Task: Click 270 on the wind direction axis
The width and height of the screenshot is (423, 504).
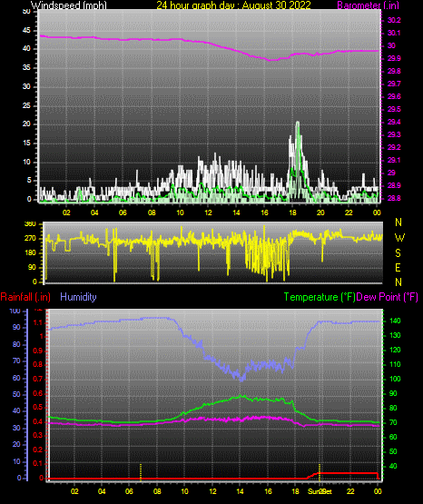Action: coord(30,239)
